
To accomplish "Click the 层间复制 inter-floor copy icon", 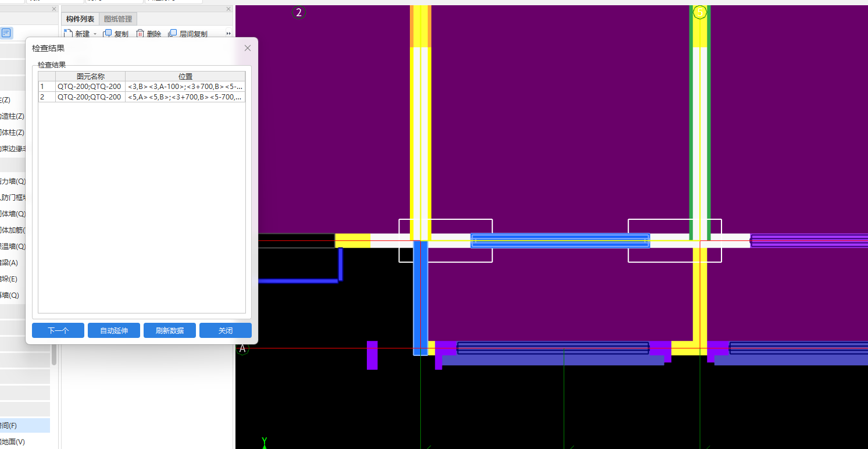I will (173, 34).
